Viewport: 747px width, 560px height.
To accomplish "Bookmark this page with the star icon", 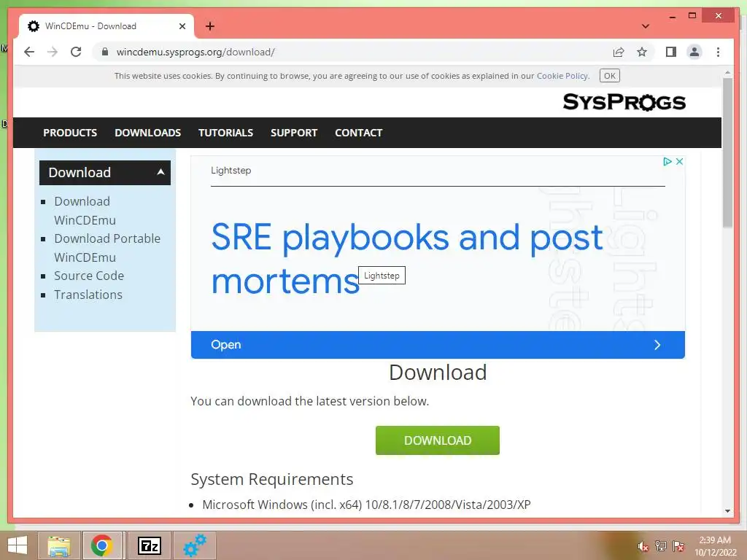I will coord(642,52).
